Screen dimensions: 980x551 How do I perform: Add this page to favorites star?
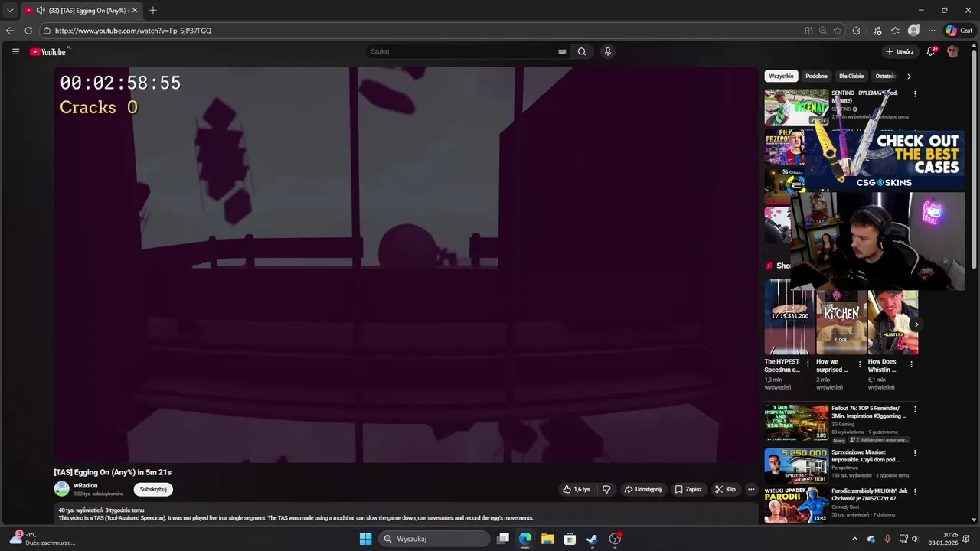click(x=838, y=31)
